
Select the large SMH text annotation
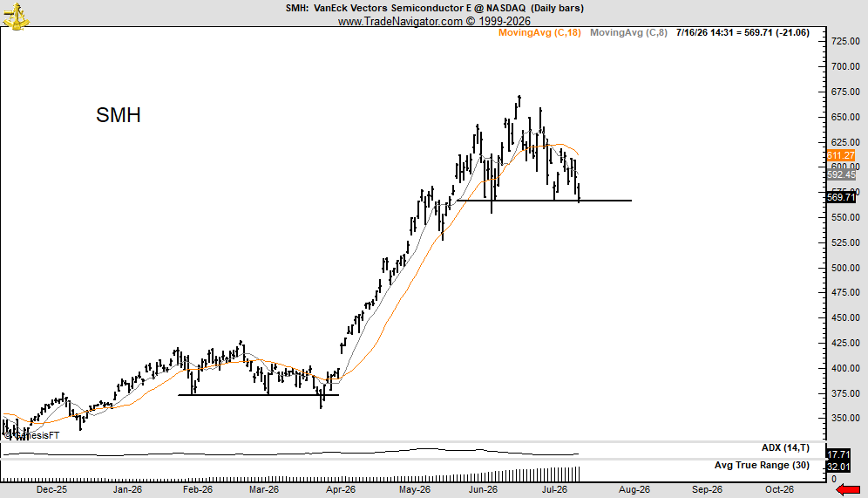point(119,115)
